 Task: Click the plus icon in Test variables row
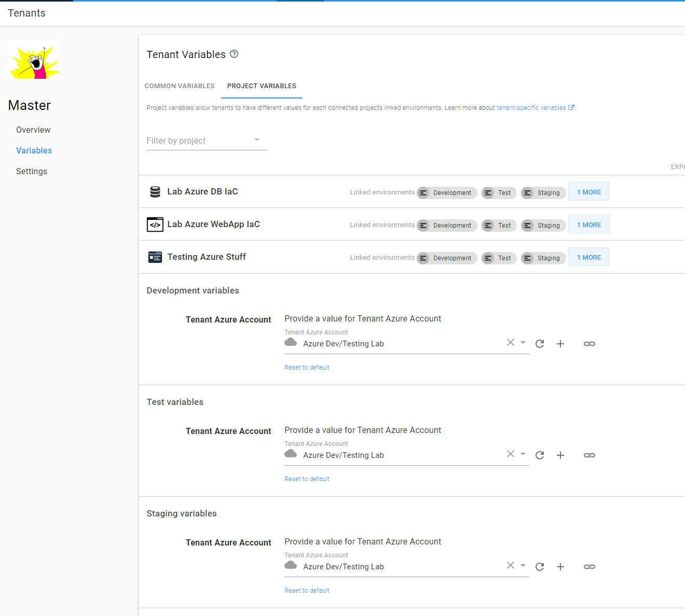click(x=560, y=455)
